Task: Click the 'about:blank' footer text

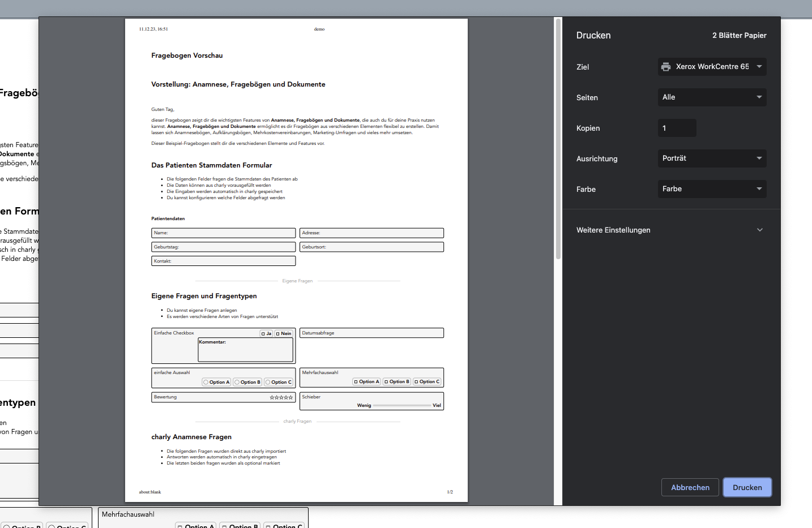Action: click(x=150, y=492)
